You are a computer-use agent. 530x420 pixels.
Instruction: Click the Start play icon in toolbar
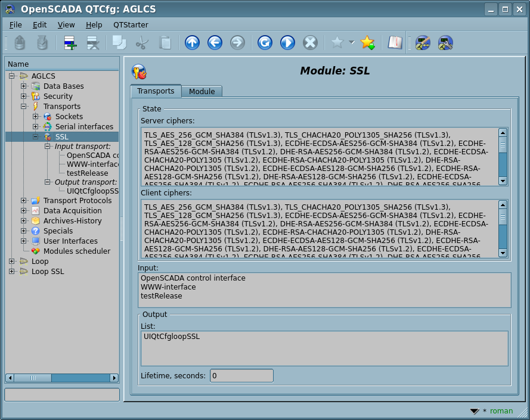pyautogui.click(x=287, y=42)
